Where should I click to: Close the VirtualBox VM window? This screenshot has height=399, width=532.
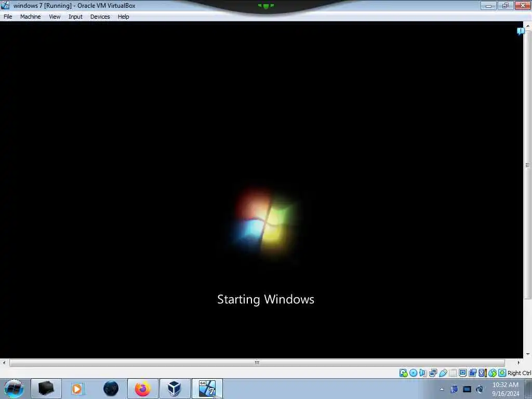pos(523,5)
